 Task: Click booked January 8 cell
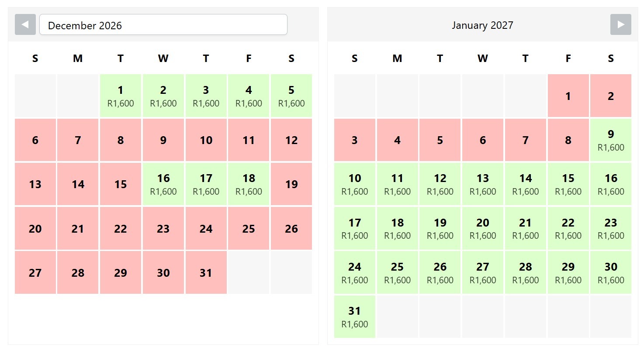(x=568, y=140)
